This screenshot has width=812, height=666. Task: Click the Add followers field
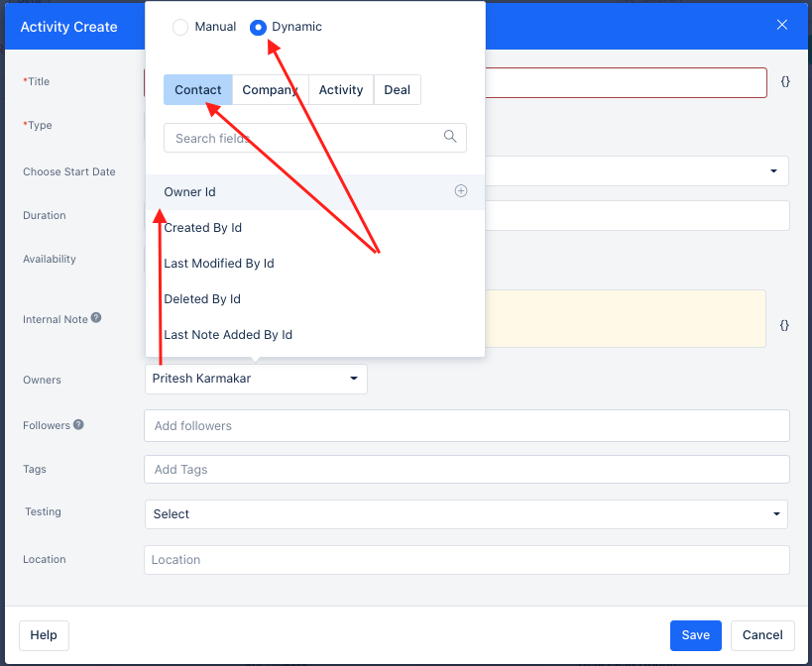tap(467, 426)
